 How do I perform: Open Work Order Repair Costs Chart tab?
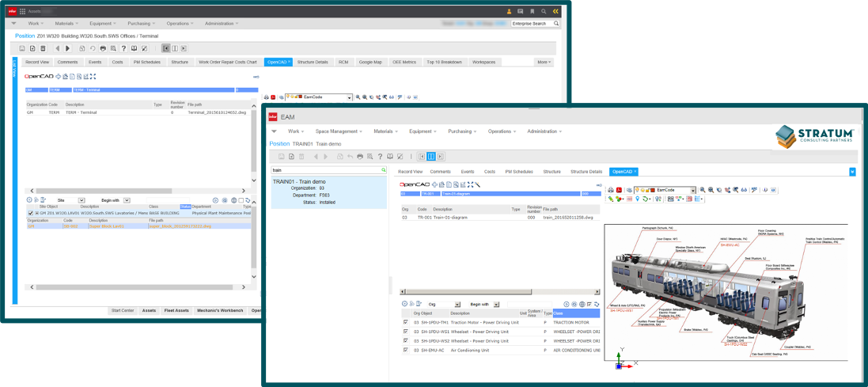click(x=228, y=62)
